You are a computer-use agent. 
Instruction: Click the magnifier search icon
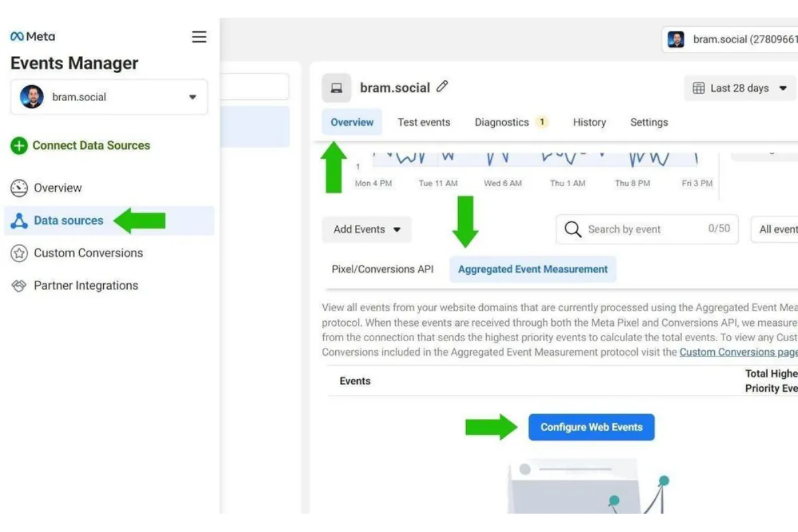click(573, 229)
